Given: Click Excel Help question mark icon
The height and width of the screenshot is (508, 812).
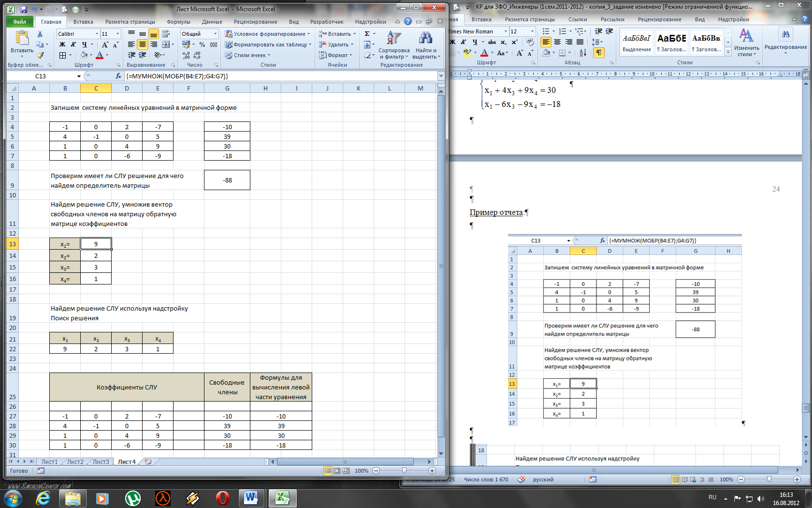Looking at the screenshot, I should tap(408, 22).
